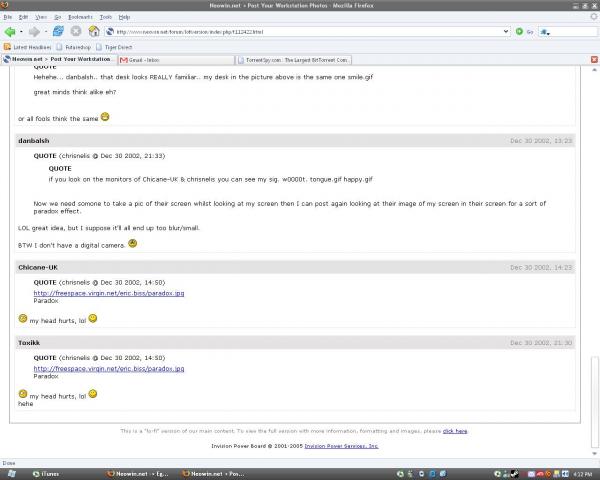Open the Bookmarks menu
Screen dimensions: 600x480
pyautogui.click(x=80, y=17)
